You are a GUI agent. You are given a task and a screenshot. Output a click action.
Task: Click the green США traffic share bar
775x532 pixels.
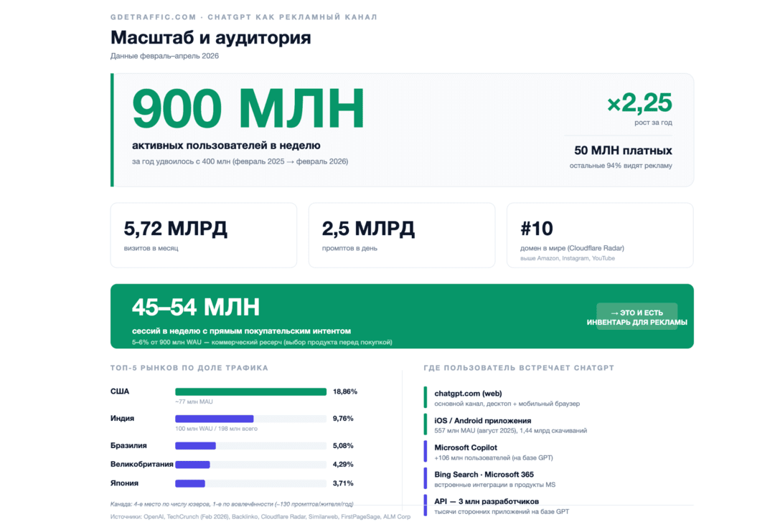point(250,391)
